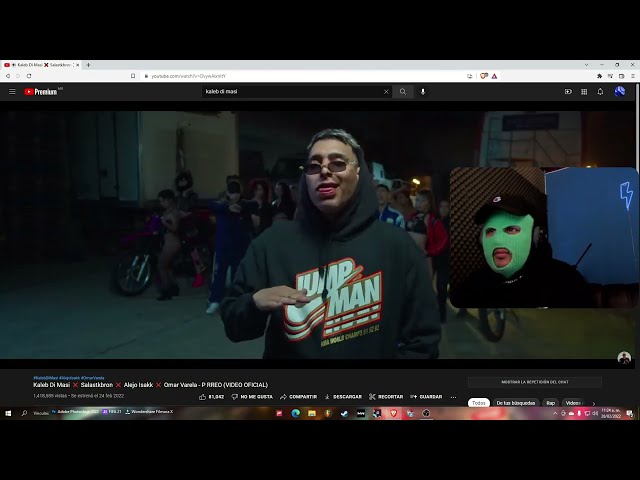Select the Todos chip

(x=478, y=403)
